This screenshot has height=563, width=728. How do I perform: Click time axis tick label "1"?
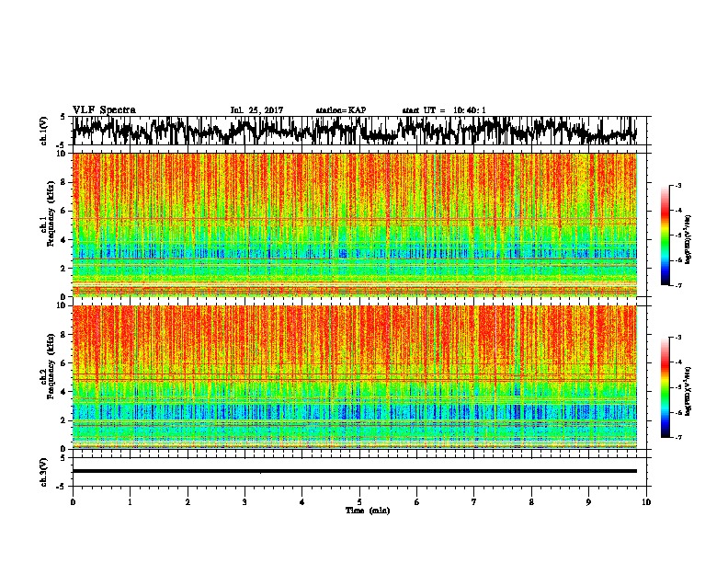[x=130, y=502]
